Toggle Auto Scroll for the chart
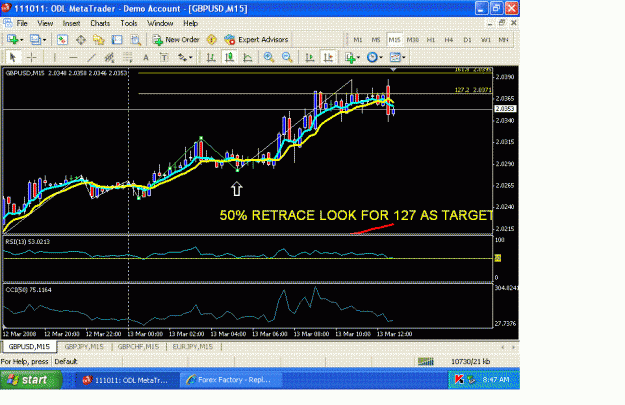The image size is (625, 405). (310, 57)
